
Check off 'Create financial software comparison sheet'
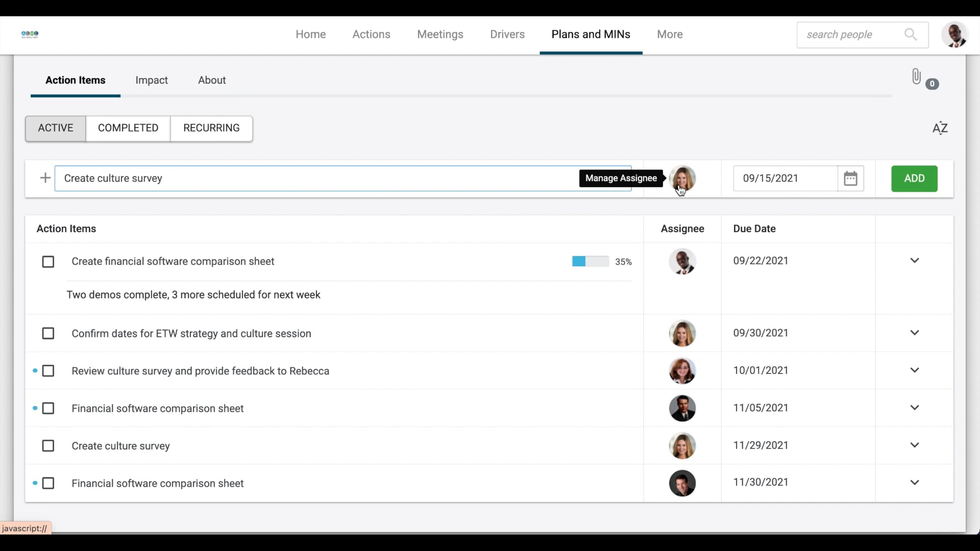point(48,261)
